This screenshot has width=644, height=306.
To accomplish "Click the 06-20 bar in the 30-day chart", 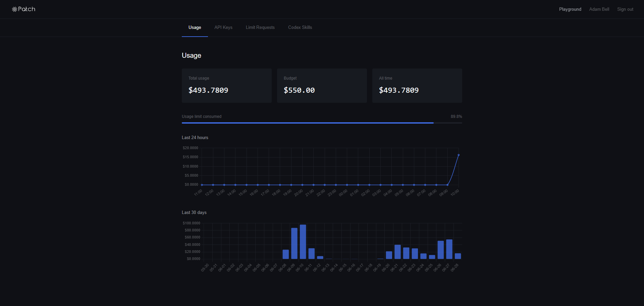I will point(389,255).
